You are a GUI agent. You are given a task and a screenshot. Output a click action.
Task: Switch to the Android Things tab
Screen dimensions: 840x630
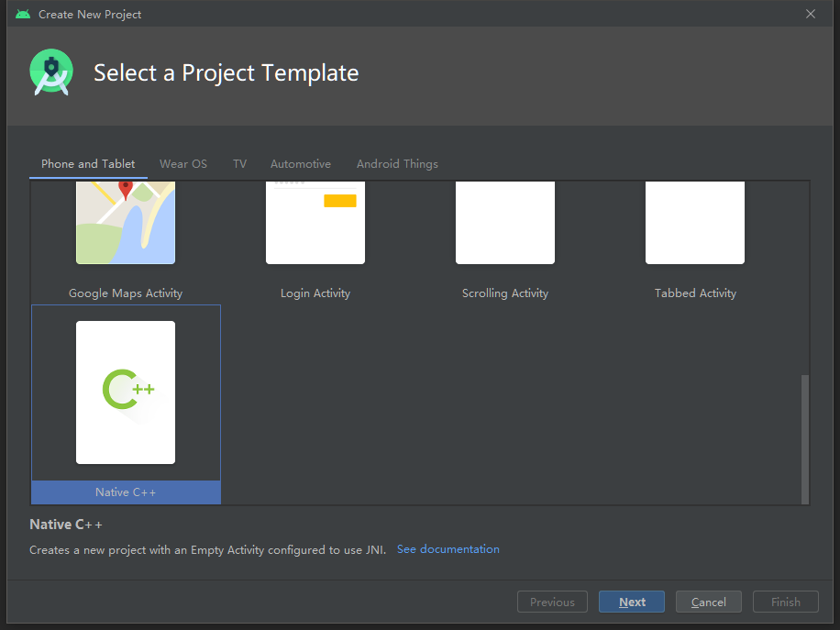coord(397,164)
